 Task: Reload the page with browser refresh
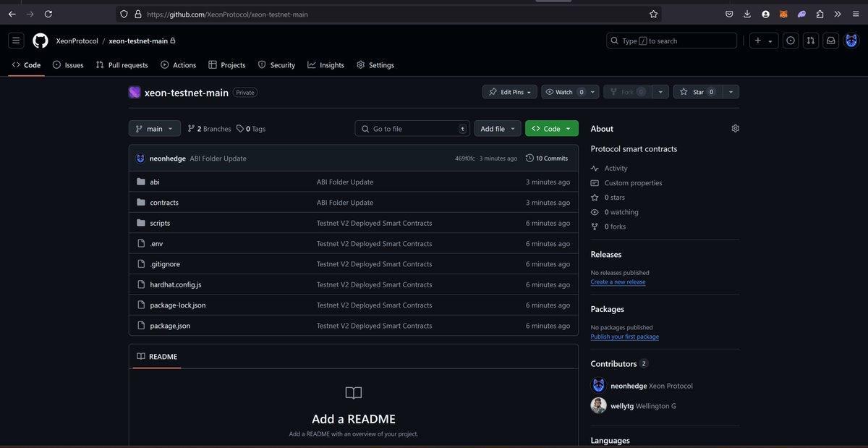(48, 14)
